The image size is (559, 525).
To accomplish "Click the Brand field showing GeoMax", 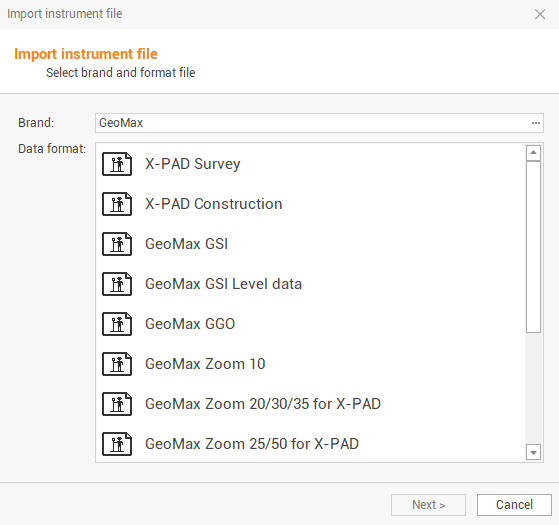I will [x=319, y=123].
